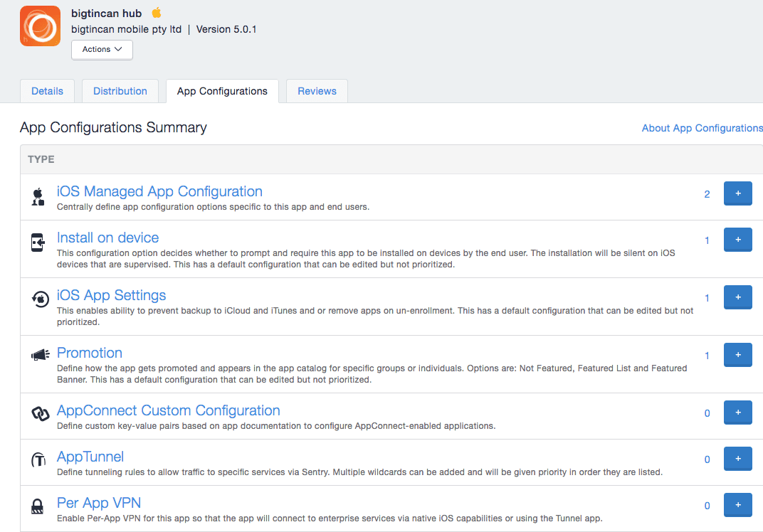The height and width of the screenshot is (532, 763).
Task: Add a new Per App VPN configuration
Action: click(x=737, y=505)
